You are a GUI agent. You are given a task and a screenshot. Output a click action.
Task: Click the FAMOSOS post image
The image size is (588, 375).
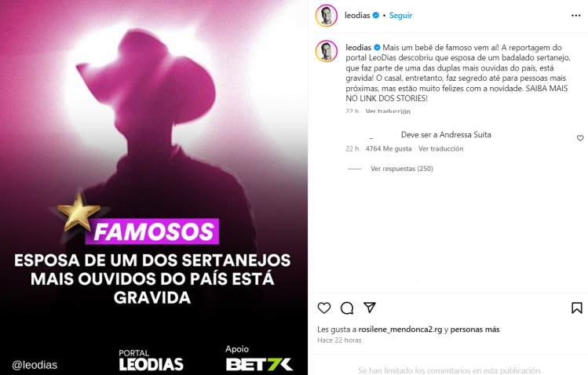point(154,187)
